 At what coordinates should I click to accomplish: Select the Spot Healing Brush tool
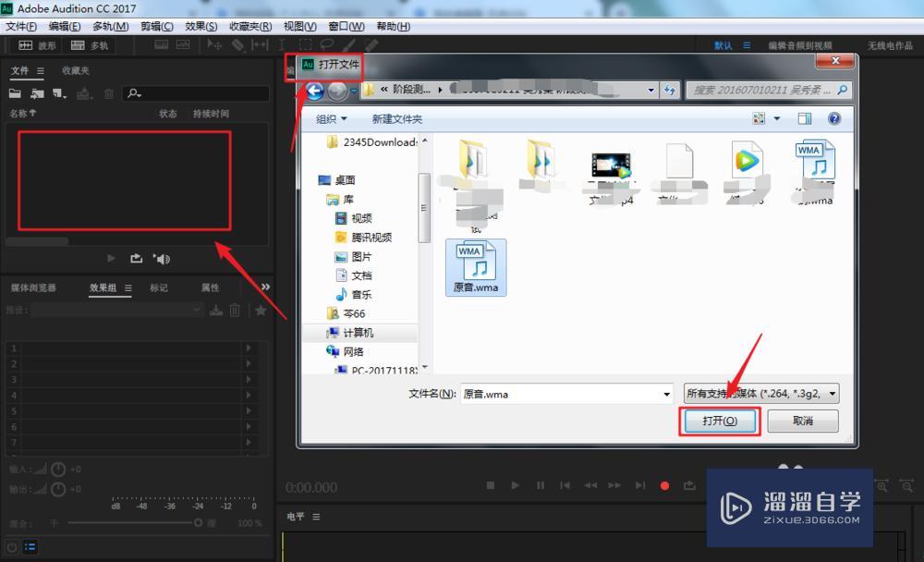(371, 44)
